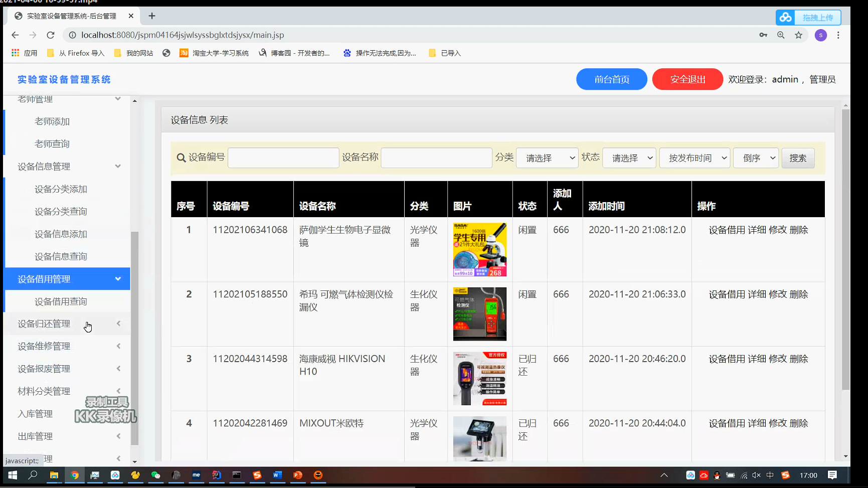Open the Chrome profile avatar S
This screenshot has height=488, width=868.
click(821, 35)
